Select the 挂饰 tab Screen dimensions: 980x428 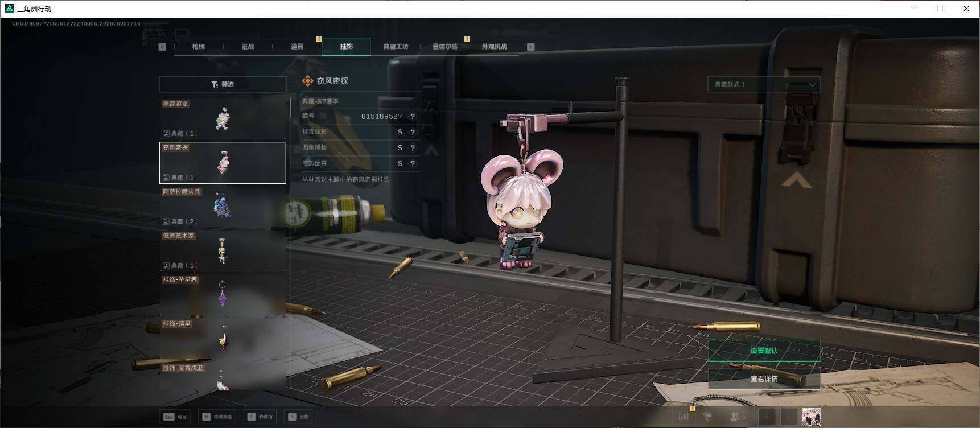[x=347, y=47]
